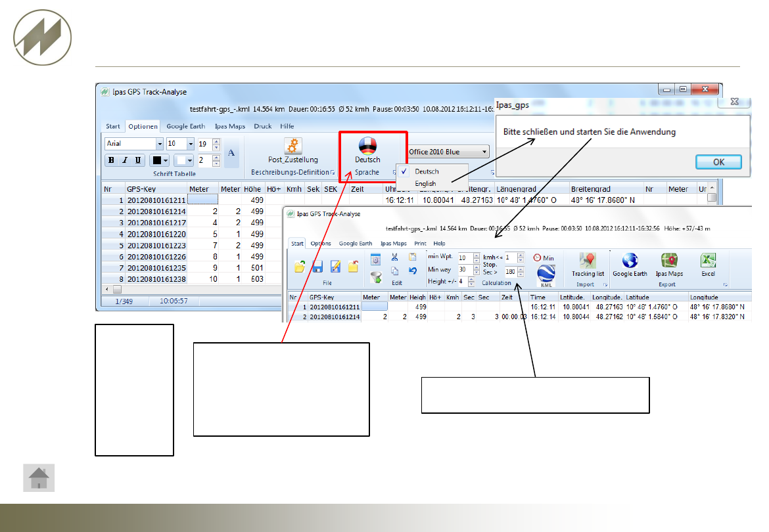This screenshot has height=532, width=769.
Task: Switch to Options tab in English window
Action: (x=321, y=244)
